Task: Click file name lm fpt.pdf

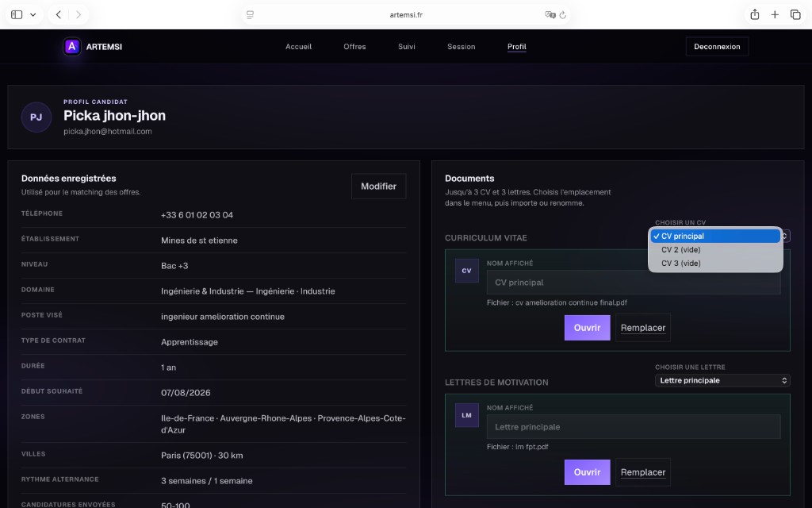Action: point(532,447)
